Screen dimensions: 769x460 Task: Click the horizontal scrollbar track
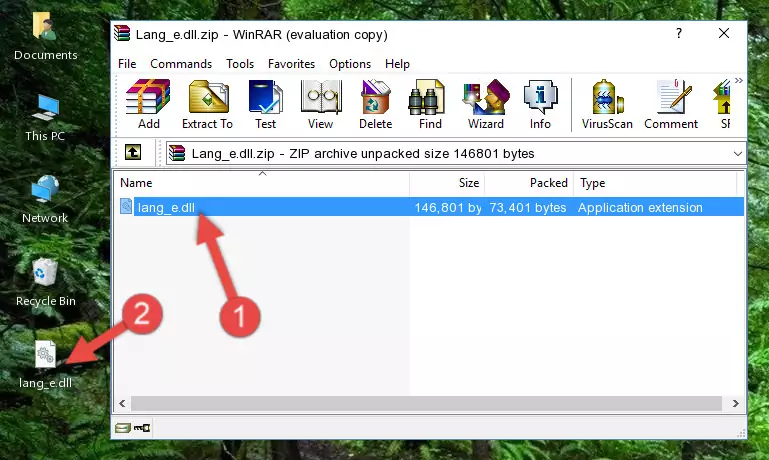(426, 403)
